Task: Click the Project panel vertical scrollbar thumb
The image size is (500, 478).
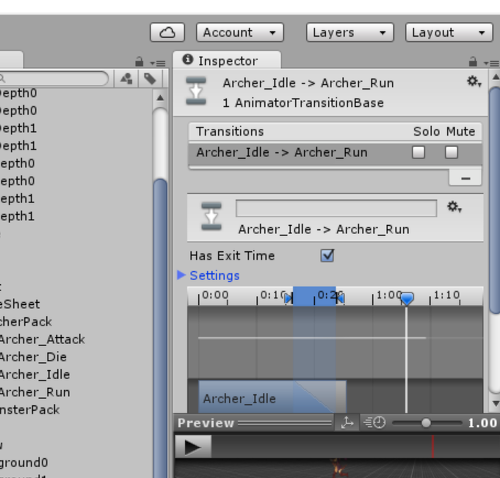Action: [x=161, y=328]
